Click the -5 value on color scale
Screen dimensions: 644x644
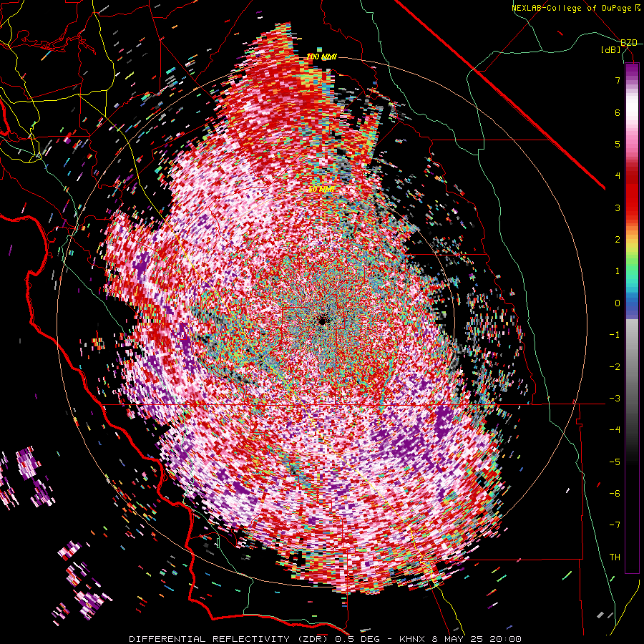615,462
